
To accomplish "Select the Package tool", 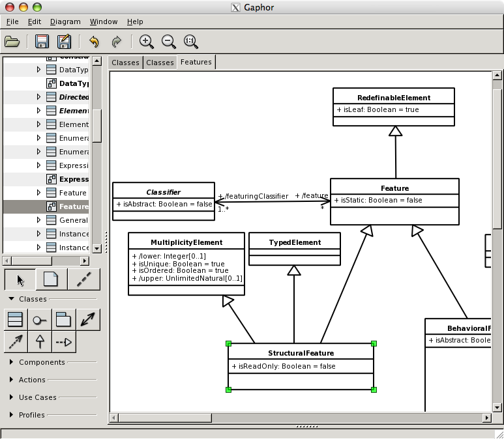I will (64, 320).
